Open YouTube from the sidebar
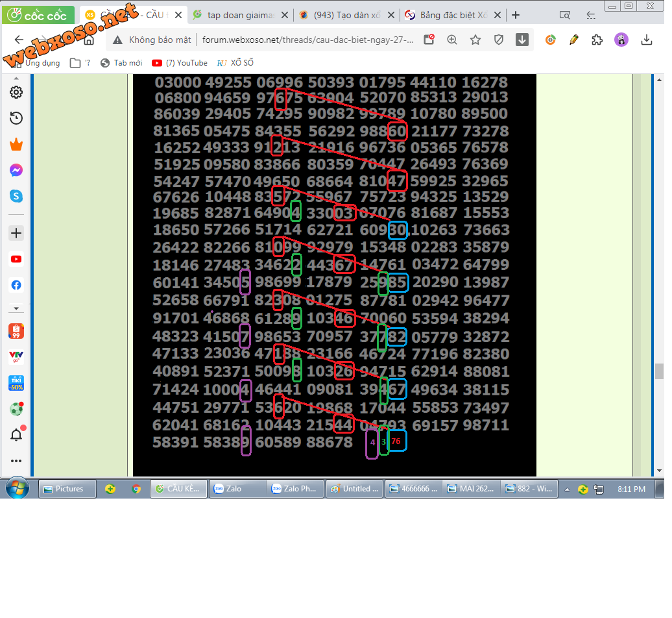Image resolution: width=672 pixels, height=618 pixels. [16, 259]
